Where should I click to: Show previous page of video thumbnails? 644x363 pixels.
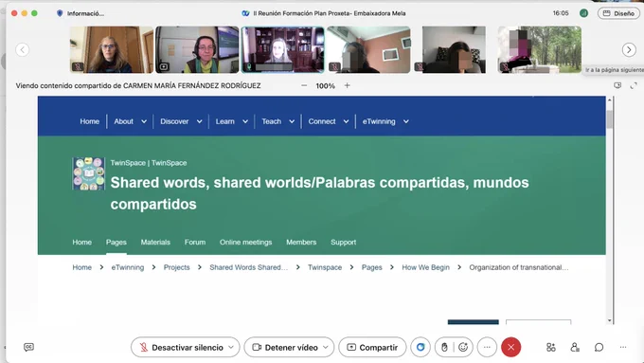coord(23,49)
